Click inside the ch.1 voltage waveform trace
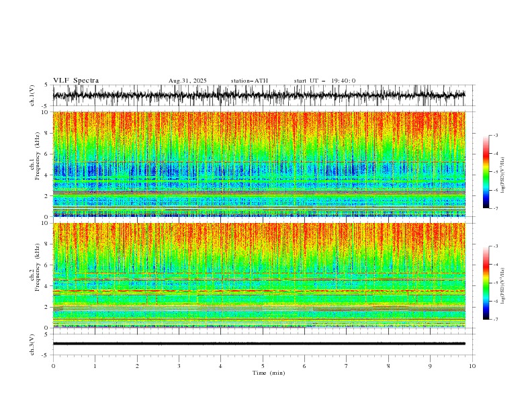 point(259,95)
